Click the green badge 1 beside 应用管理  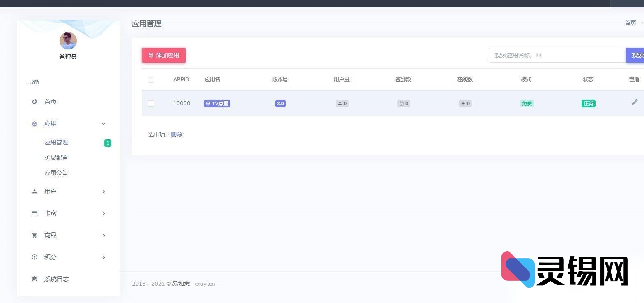(x=108, y=143)
